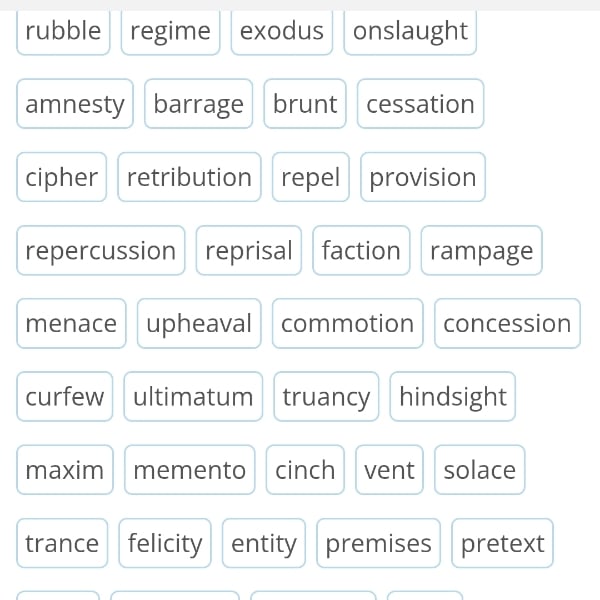This screenshot has width=600, height=600.
Task: Click the 'cipher' word chip
Action: pos(61,177)
